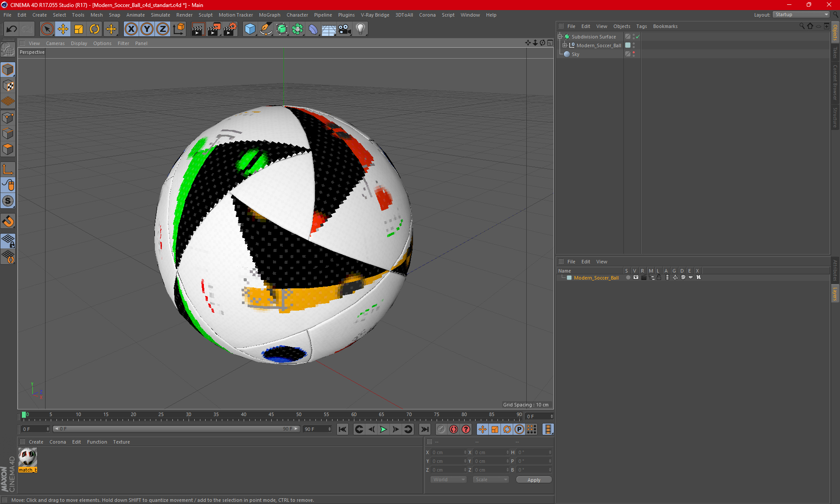Enable Axis mode L icon

point(8,169)
